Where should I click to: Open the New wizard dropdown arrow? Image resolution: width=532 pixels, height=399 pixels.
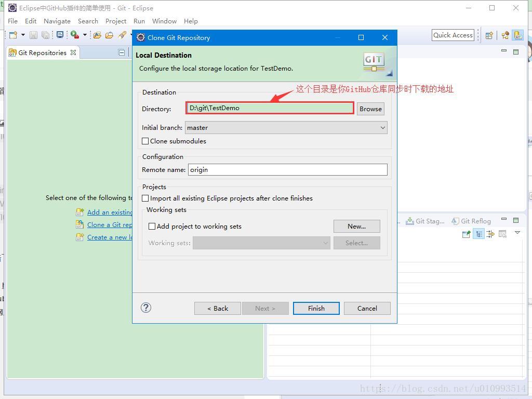point(23,35)
